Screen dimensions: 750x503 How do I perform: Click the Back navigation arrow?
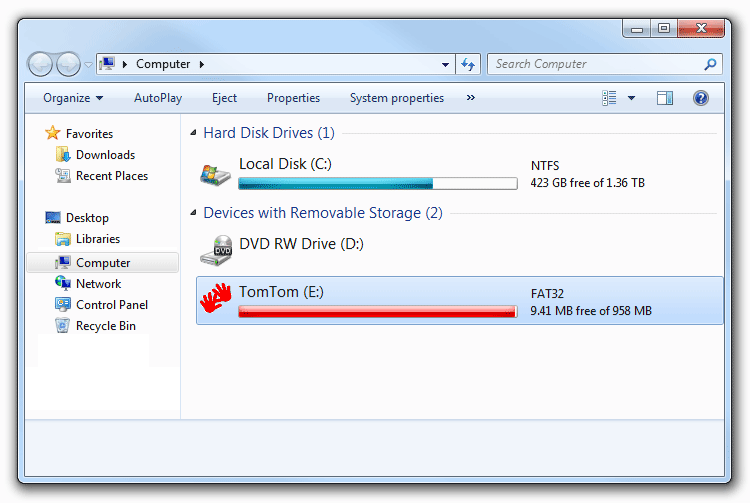click(40, 64)
